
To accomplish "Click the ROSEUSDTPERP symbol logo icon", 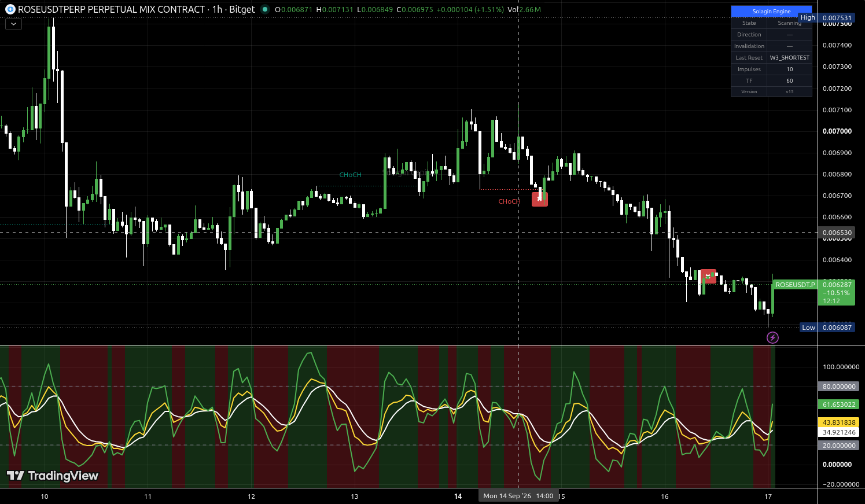I will [10, 9].
